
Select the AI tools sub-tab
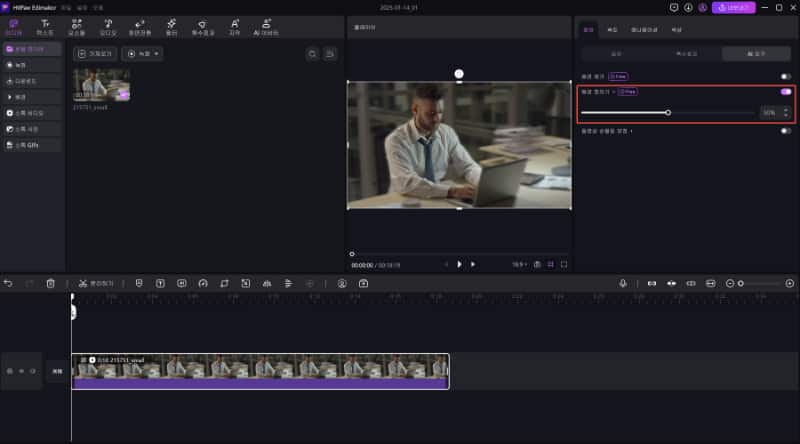coord(755,53)
